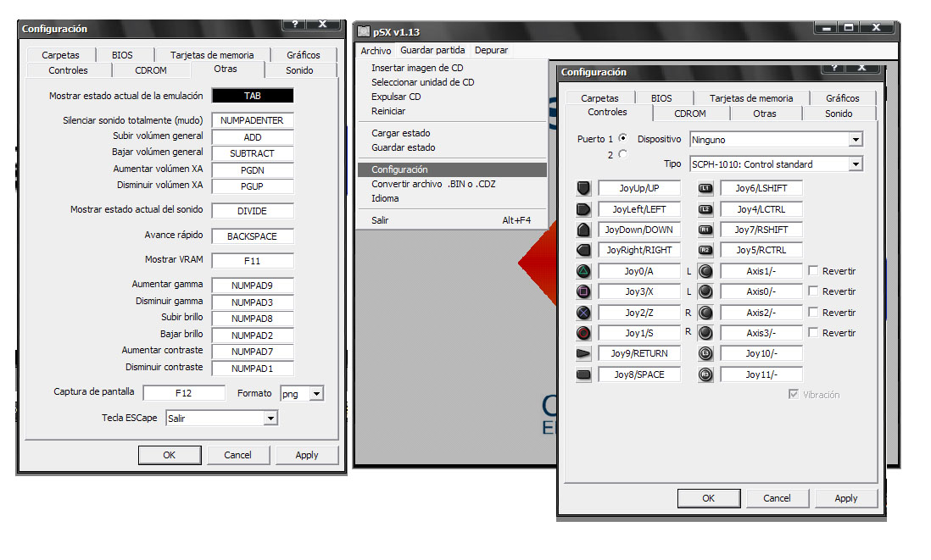Switch to Gráficos tab in left Configuración window

(x=304, y=54)
